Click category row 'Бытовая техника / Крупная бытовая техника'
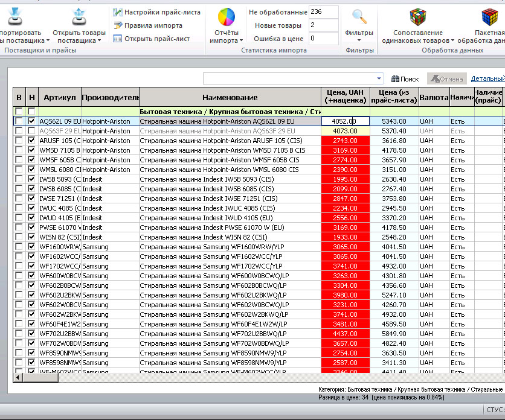 [x=230, y=112]
